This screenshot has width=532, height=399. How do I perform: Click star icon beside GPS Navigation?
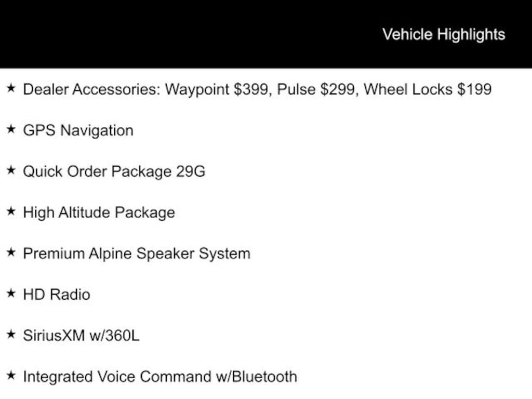tap(11, 129)
